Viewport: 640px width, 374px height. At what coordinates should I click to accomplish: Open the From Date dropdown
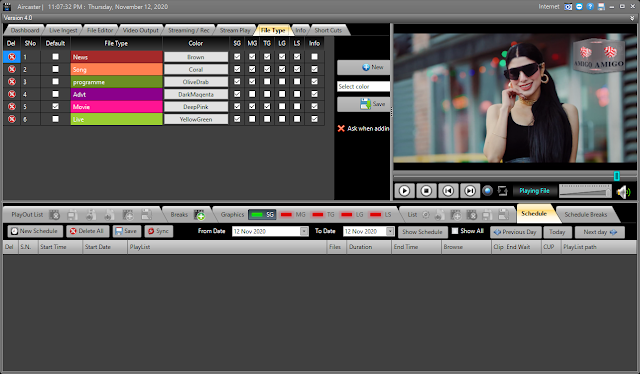tap(304, 232)
